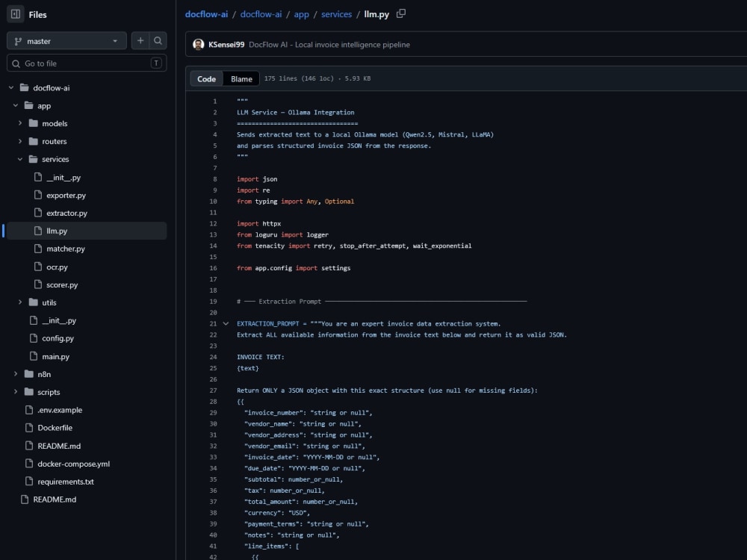Image resolution: width=747 pixels, height=560 pixels.
Task: Switch to the Code tab
Action: (x=206, y=78)
